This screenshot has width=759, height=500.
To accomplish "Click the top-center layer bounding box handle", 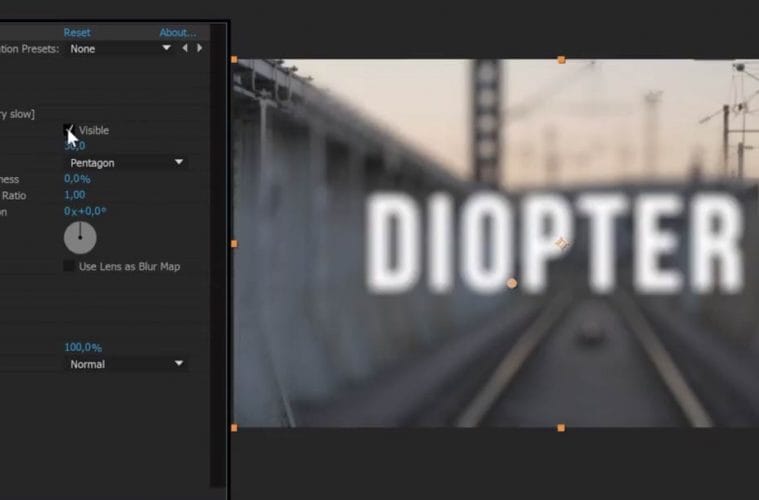I will [x=561, y=60].
